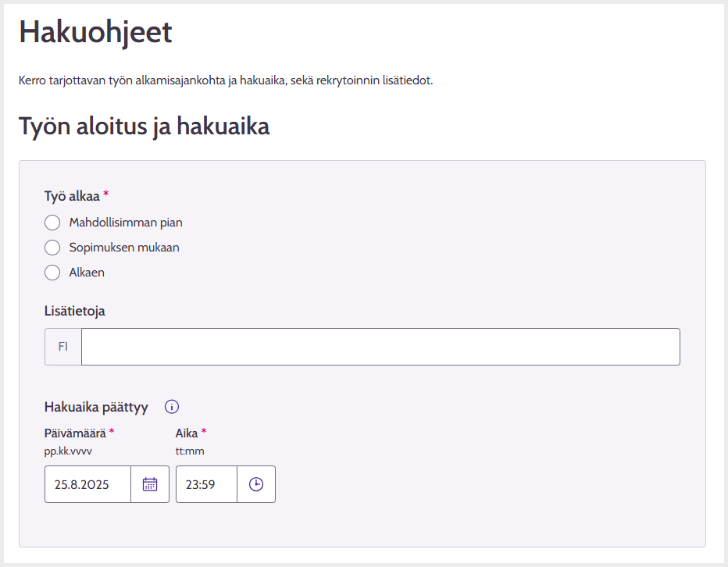The height and width of the screenshot is (567, 728).
Task: Select the Mahdollisimman pian radio circle
Action: pyautogui.click(x=52, y=223)
